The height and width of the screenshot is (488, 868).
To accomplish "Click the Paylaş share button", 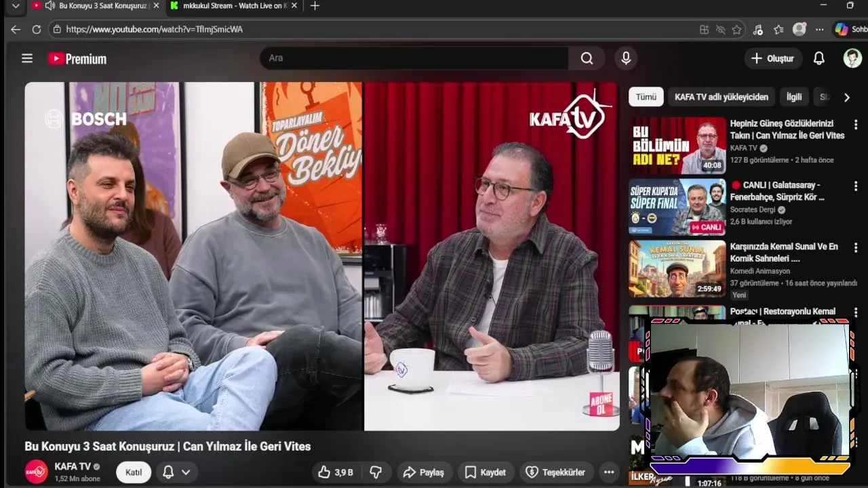I will pos(423,472).
